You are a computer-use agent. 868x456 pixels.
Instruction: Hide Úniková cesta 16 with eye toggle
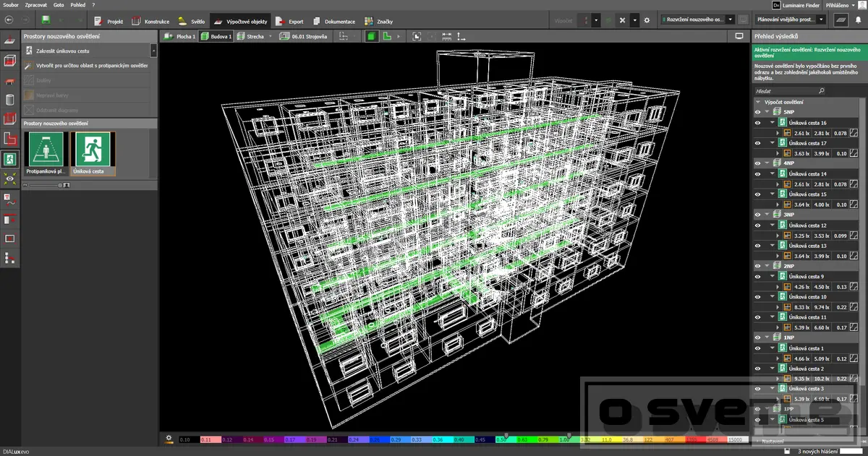pyautogui.click(x=758, y=123)
